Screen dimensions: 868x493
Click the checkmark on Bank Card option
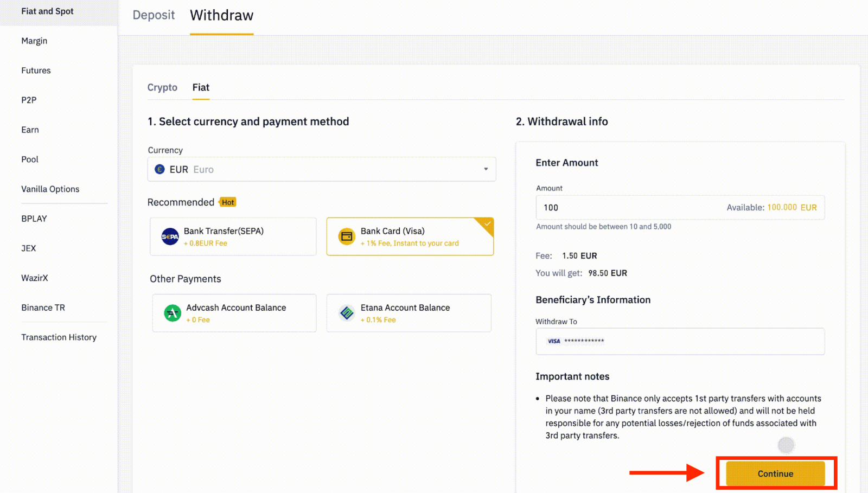point(487,223)
